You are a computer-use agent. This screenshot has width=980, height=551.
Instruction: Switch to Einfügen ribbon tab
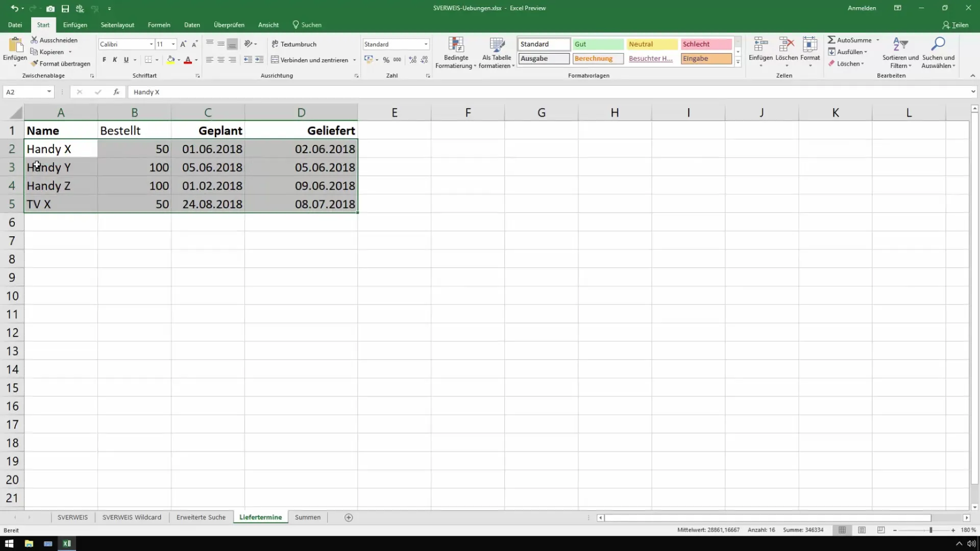pyautogui.click(x=75, y=24)
